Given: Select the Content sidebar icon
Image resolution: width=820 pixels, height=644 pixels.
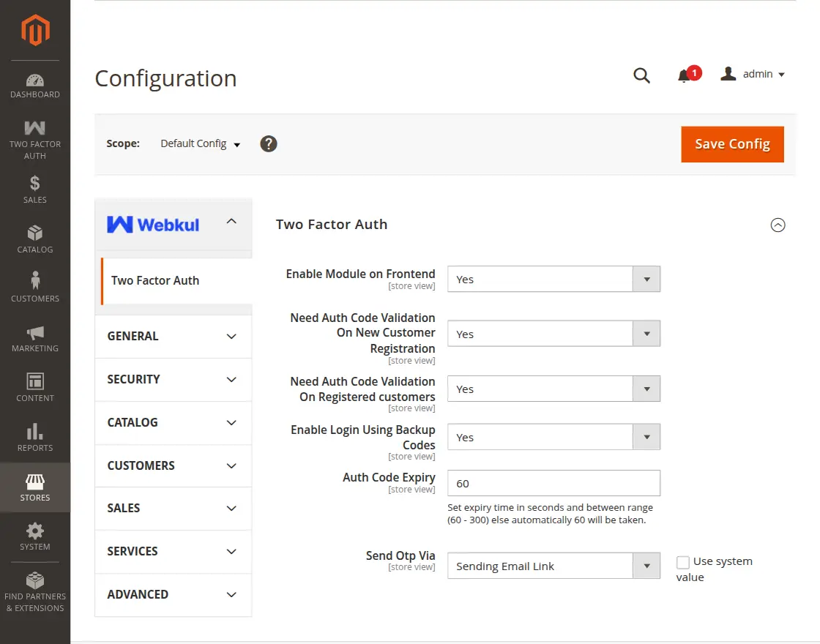Looking at the screenshot, I should click(x=34, y=386).
